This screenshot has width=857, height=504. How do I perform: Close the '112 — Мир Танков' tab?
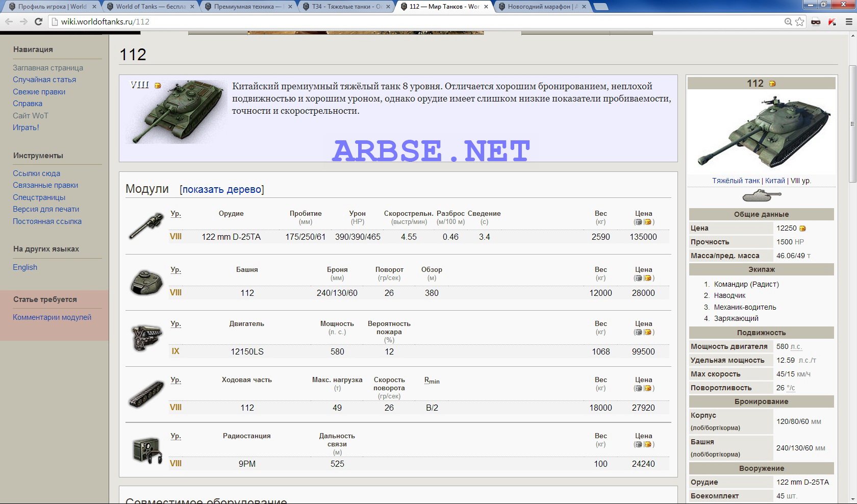click(486, 7)
